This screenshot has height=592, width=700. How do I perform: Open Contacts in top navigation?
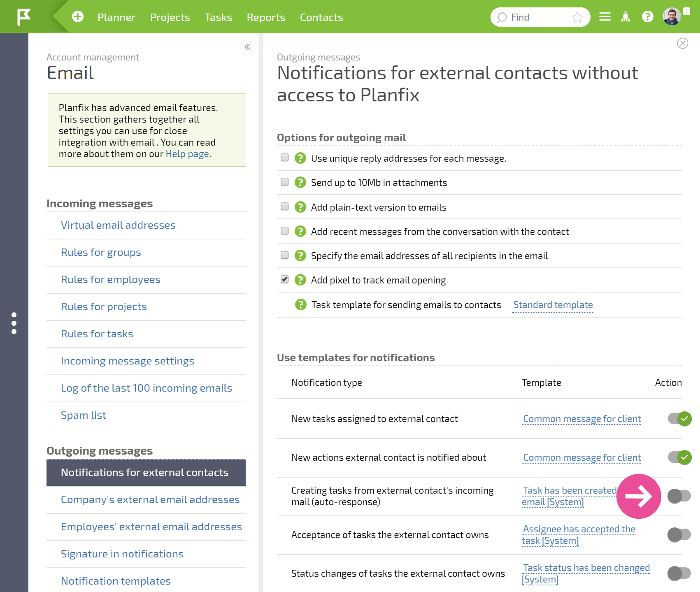coord(321,17)
